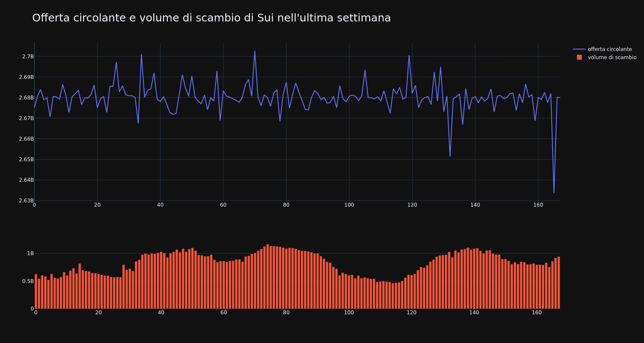Screen dimensions: 644x343
Task: Click the supply peak near x 119
Action: click(409, 55)
